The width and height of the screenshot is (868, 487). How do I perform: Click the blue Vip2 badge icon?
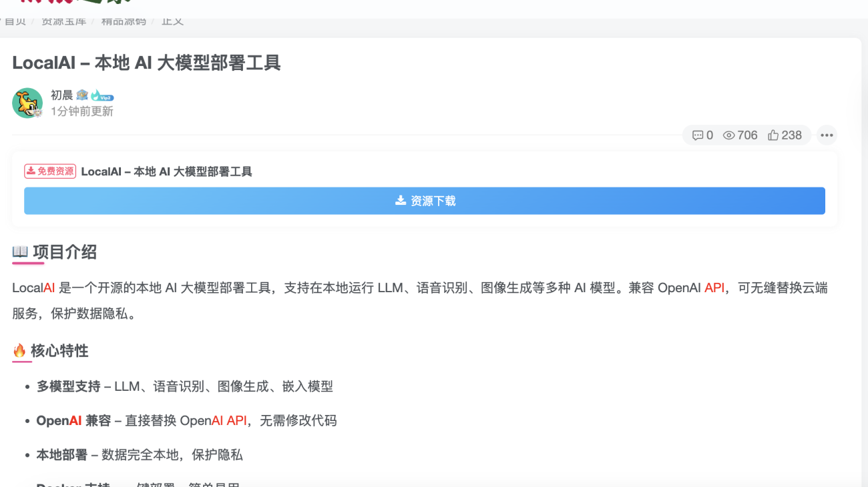102,96
